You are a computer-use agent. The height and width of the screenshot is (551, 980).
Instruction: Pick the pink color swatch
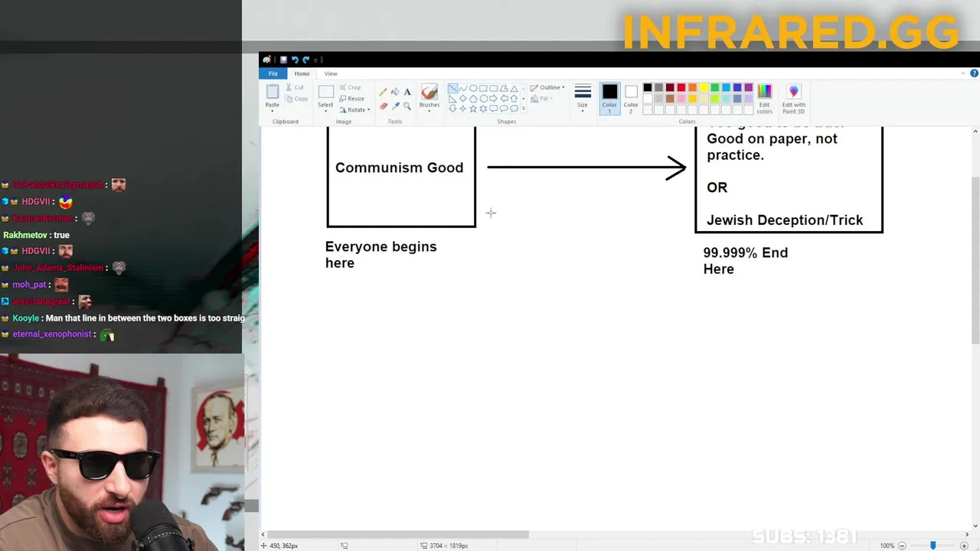tap(681, 99)
